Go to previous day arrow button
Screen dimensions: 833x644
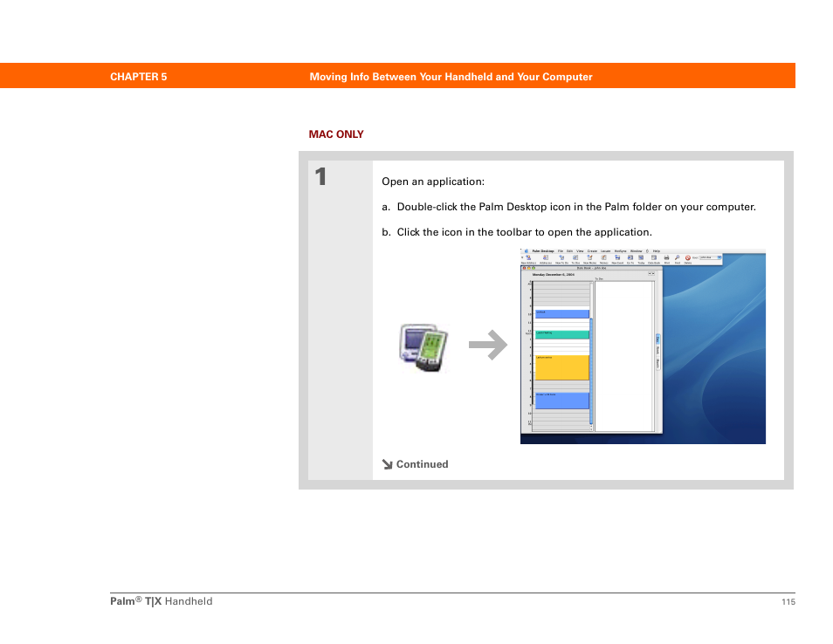650,273
